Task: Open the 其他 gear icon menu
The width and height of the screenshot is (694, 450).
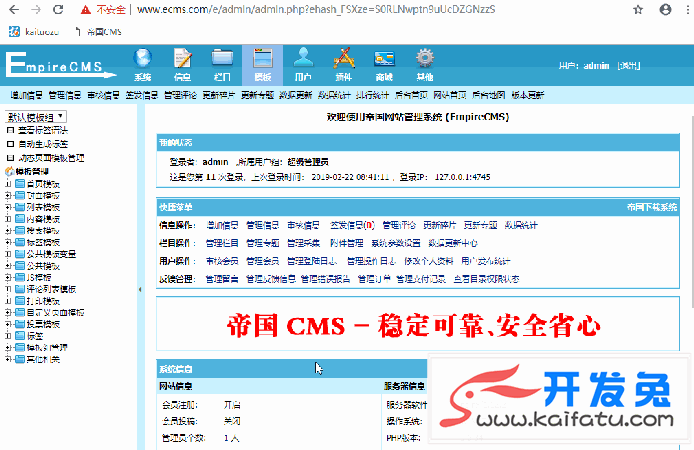Action: (x=424, y=65)
